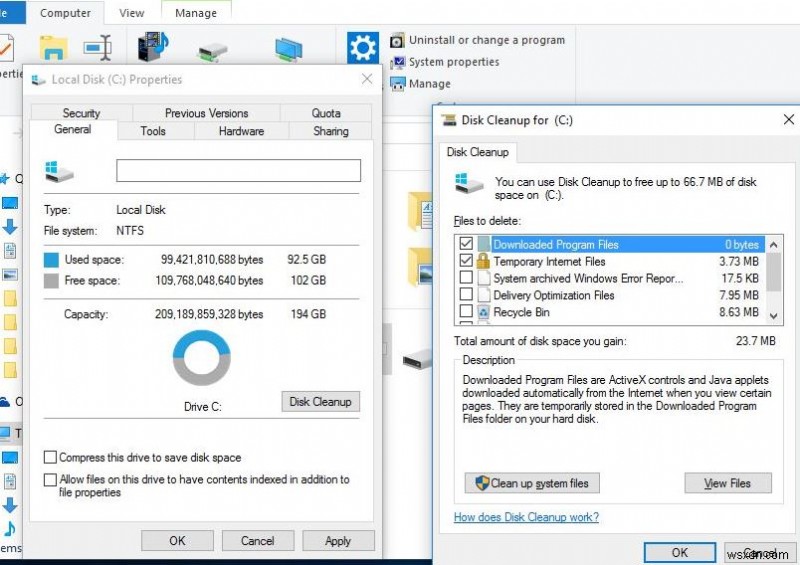Select General tab in Properties
The height and width of the screenshot is (565, 800).
coord(72,129)
